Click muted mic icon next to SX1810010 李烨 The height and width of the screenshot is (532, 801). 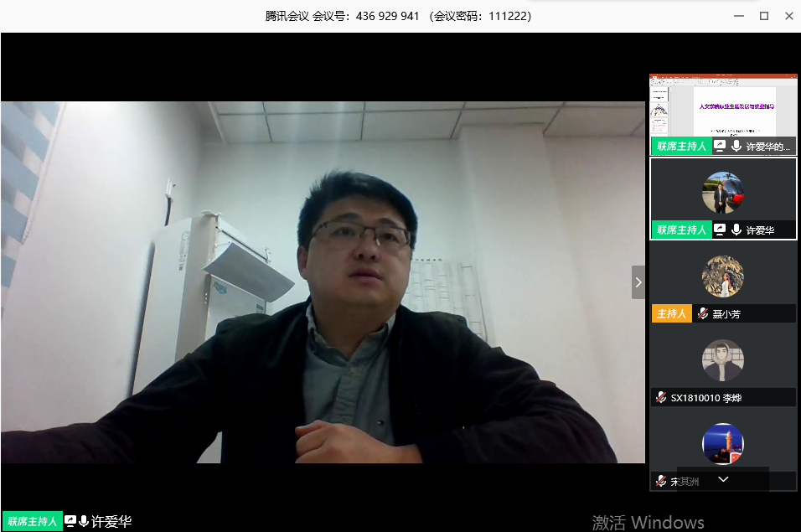click(x=661, y=397)
